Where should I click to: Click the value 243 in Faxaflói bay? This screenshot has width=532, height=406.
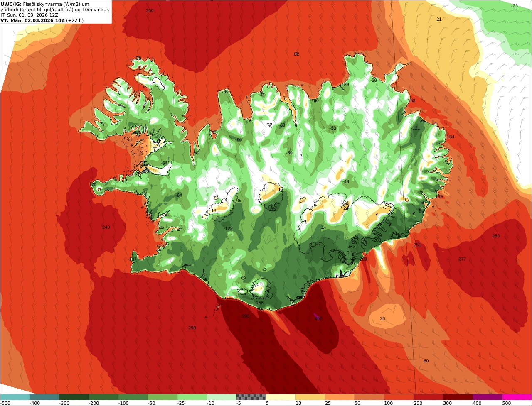point(106,227)
